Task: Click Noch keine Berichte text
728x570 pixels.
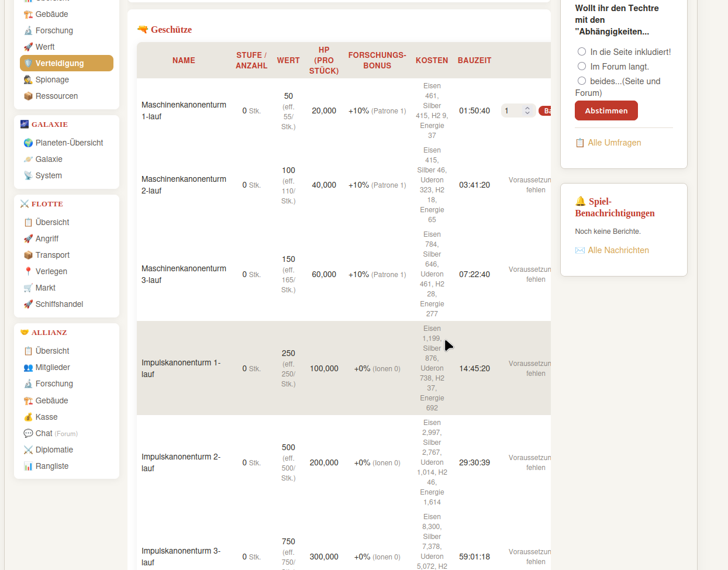Action: click(x=608, y=232)
